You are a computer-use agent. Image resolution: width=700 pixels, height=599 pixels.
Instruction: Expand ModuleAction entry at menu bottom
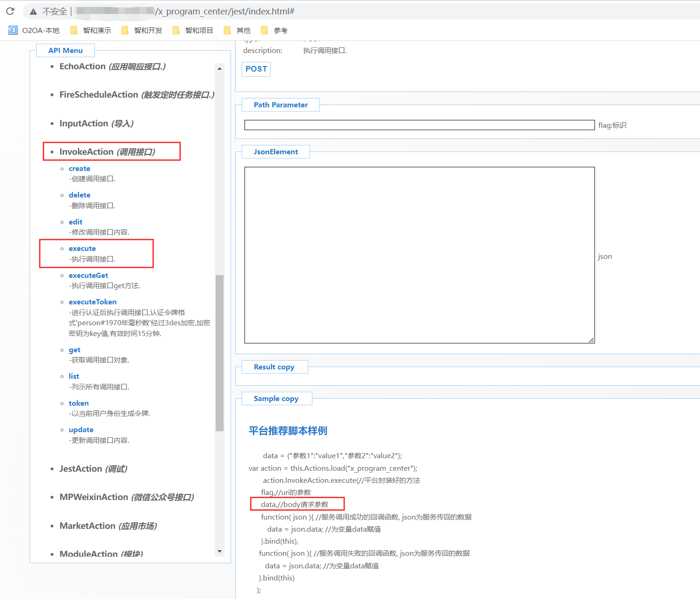[101, 554]
